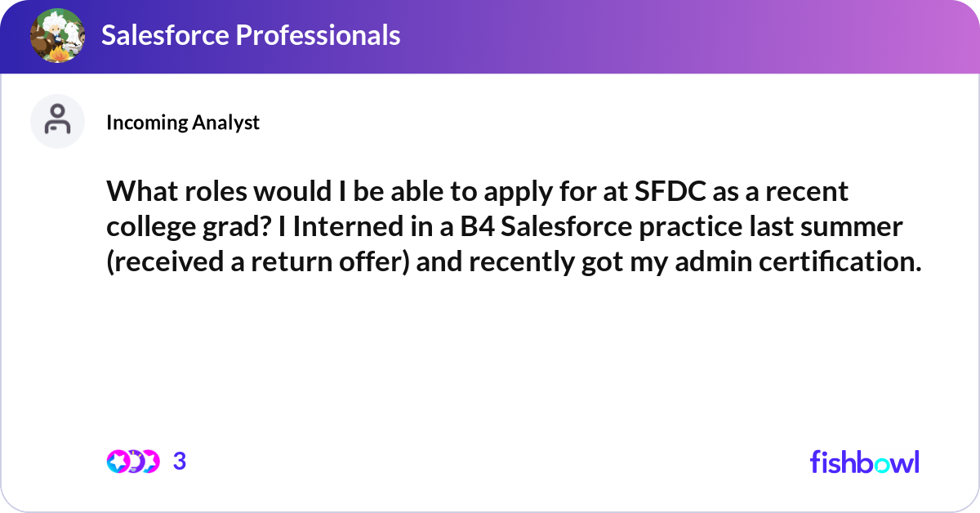Click the fishbowl branding in the footer
This screenshot has width=980, height=513.
pos(864,461)
